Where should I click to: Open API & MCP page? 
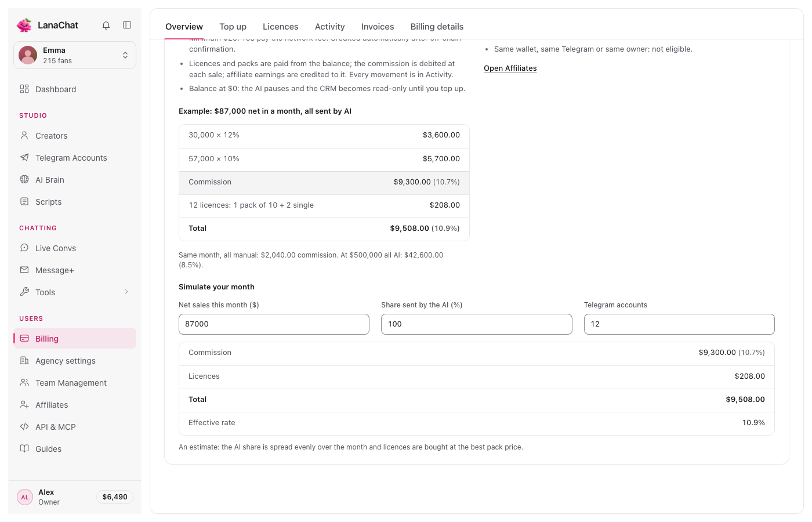click(75, 427)
